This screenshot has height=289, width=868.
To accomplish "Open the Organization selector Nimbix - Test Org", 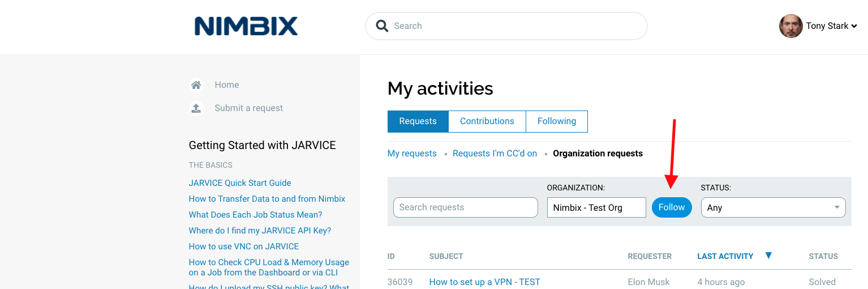I will (596, 207).
